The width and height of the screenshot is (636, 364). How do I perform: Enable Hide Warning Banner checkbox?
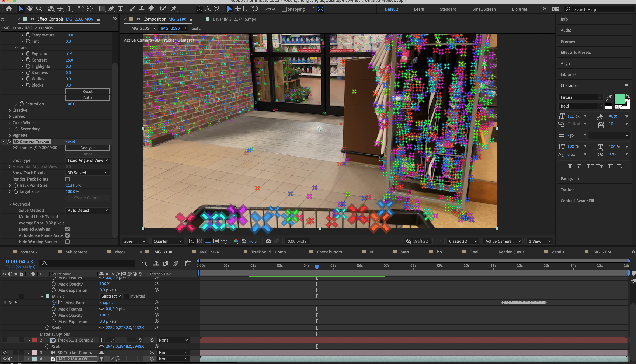click(x=67, y=242)
